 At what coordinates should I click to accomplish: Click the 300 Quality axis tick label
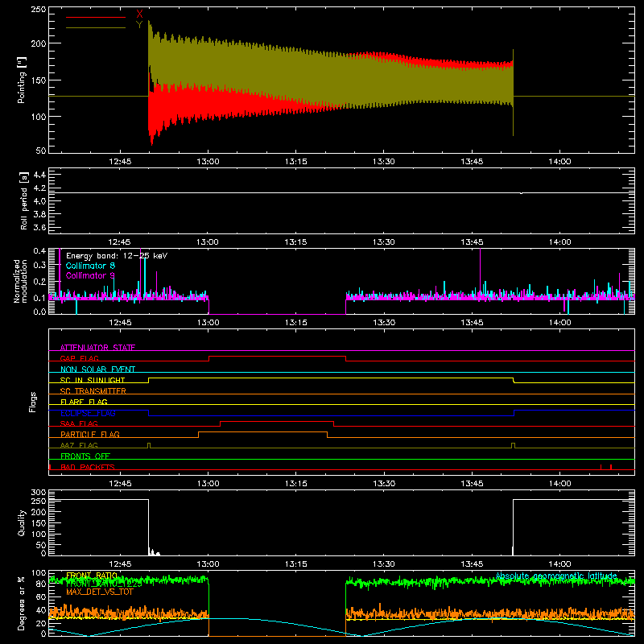[38, 493]
